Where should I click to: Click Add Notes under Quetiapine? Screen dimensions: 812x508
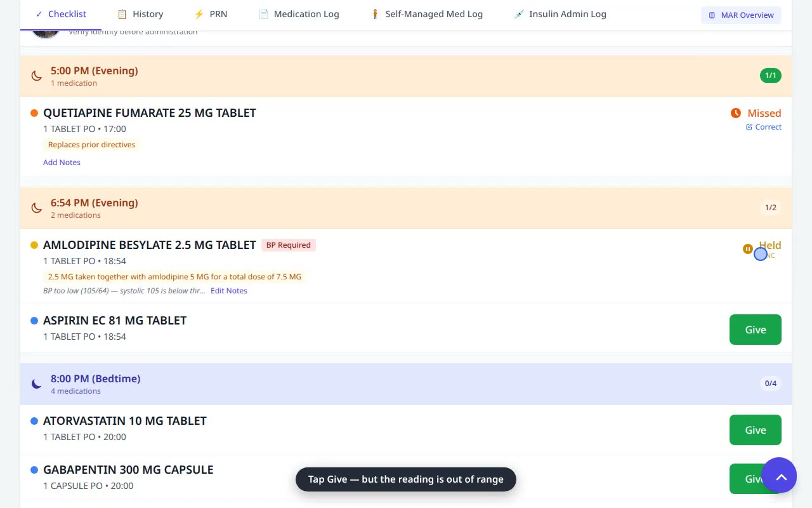point(62,163)
